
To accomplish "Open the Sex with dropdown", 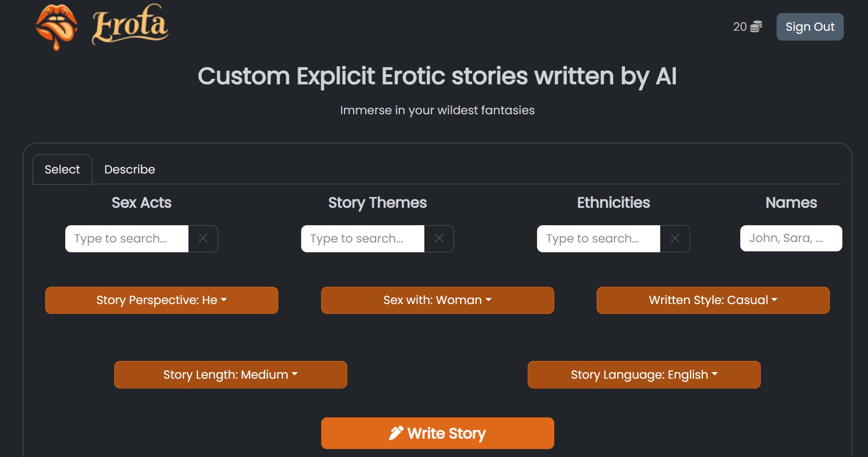I will click(438, 300).
